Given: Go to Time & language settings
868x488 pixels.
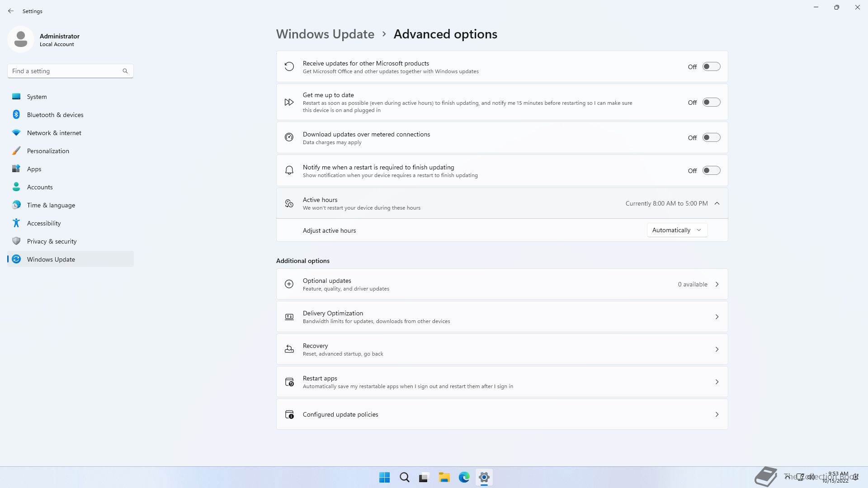Looking at the screenshot, I should [51, 205].
